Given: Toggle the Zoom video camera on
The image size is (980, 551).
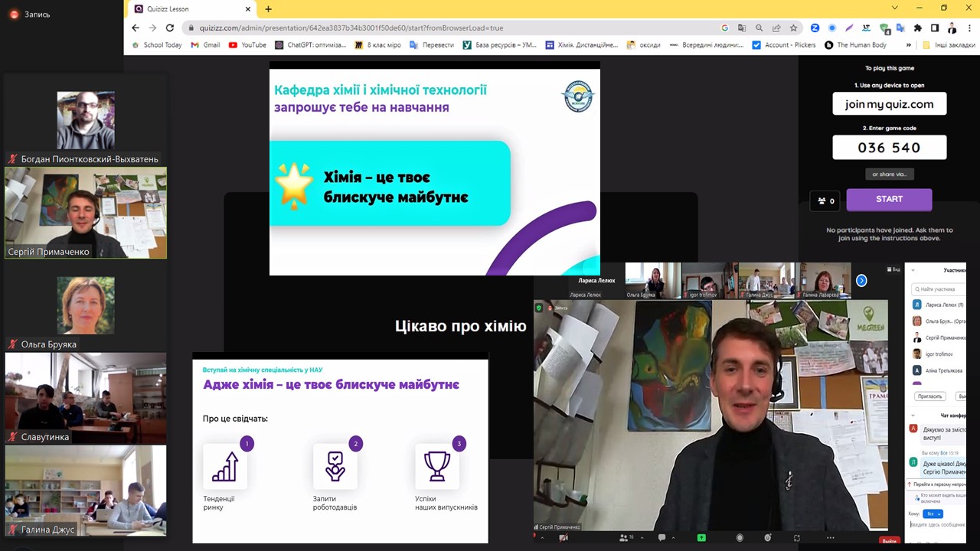Looking at the screenshot, I should coord(563,538).
